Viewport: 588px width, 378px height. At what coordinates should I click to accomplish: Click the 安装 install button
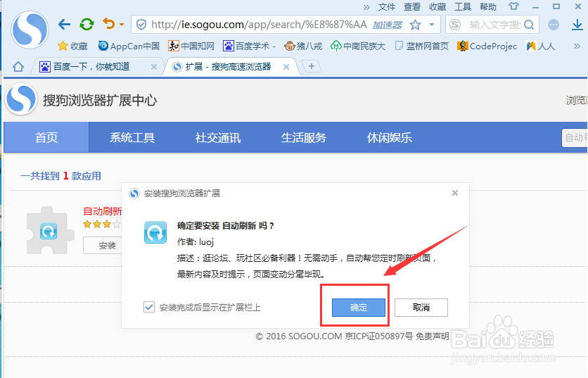tap(103, 246)
